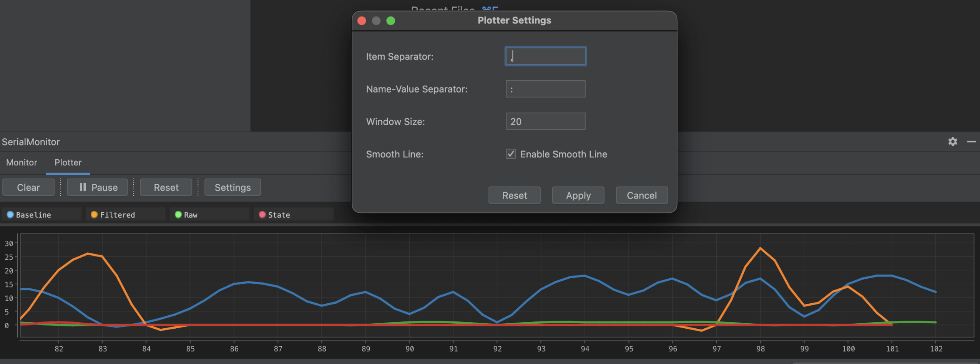Click Reset in the plotter toolbar

coord(166,187)
